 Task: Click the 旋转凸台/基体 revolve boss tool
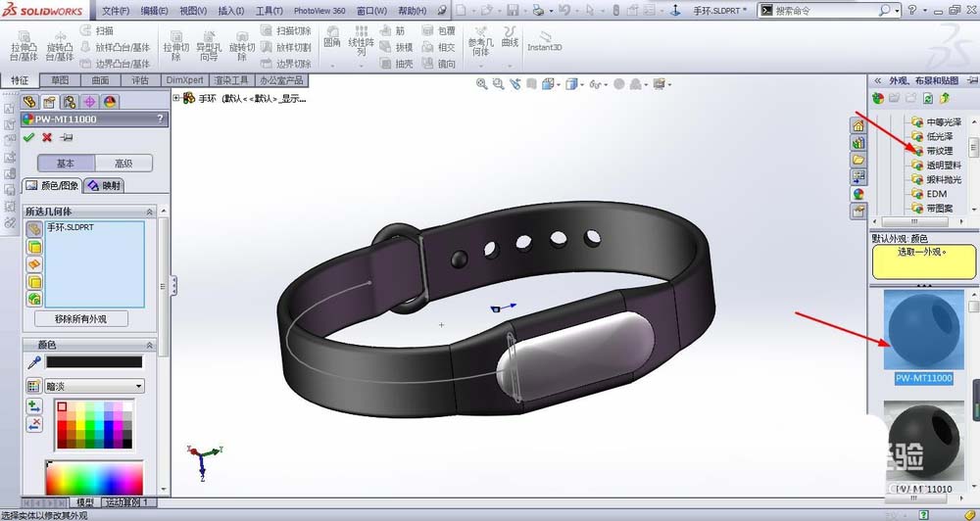click(60, 46)
